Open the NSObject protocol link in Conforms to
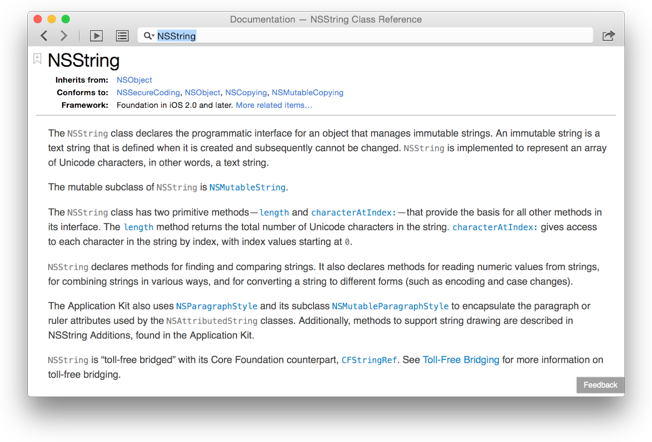Image resolution: width=652 pixels, height=442 pixels. [203, 92]
